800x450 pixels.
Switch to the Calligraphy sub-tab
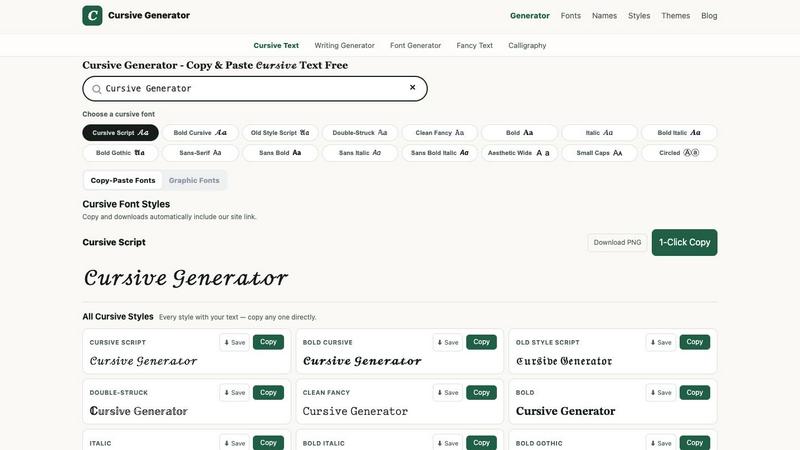(x=527, y=45)
